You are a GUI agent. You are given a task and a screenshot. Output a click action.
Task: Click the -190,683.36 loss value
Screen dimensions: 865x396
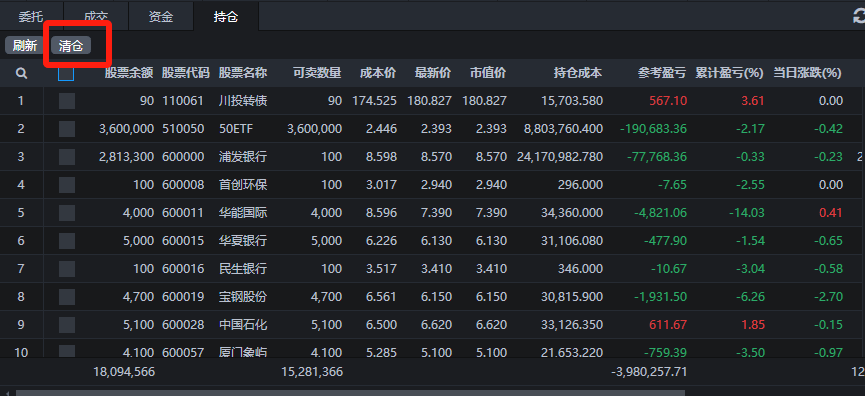(653, 129)
